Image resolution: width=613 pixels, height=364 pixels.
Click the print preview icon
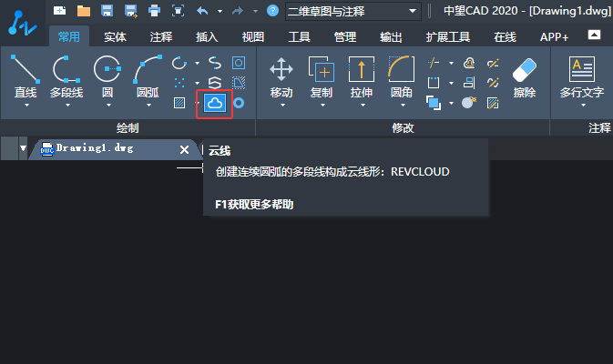click(178, 11)
